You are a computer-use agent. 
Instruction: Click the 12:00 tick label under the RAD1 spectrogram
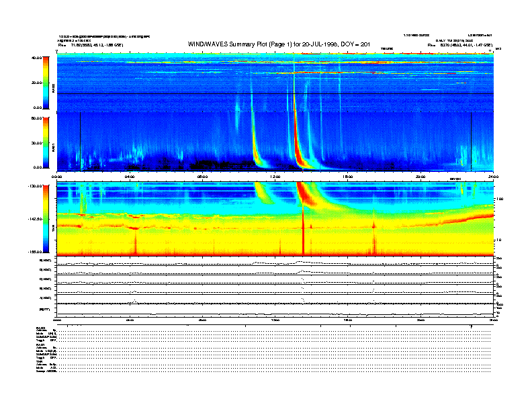coord(275,177)
